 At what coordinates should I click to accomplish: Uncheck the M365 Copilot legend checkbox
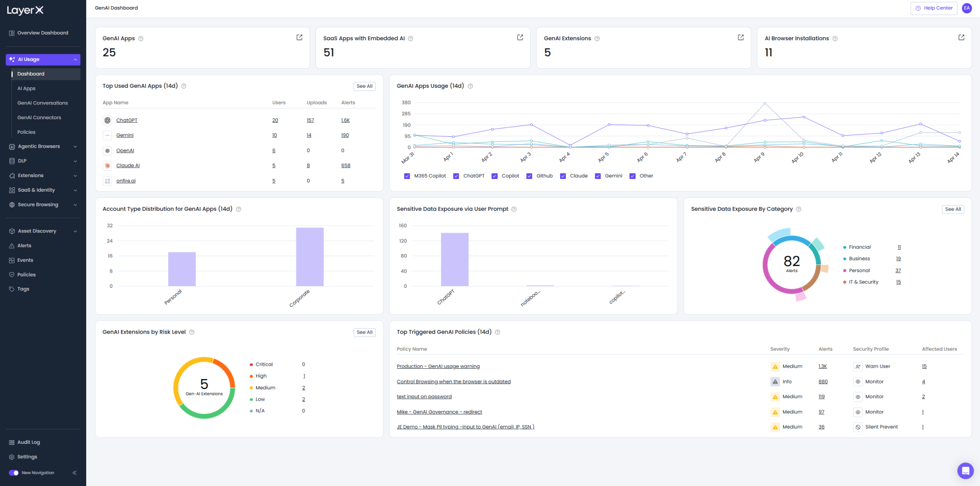pyautogui.click(x=407, y=176)
